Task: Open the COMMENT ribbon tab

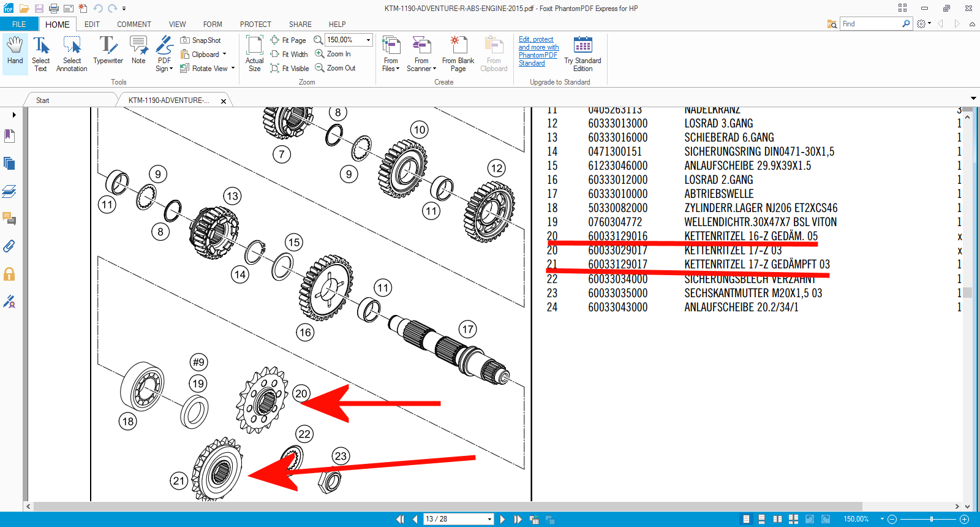Action: pyautogui.click(x=134, y=25)
